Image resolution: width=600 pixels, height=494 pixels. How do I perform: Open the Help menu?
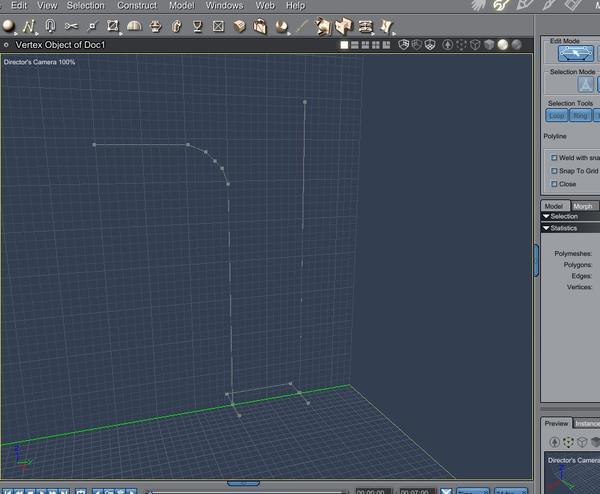pos(295,5)
